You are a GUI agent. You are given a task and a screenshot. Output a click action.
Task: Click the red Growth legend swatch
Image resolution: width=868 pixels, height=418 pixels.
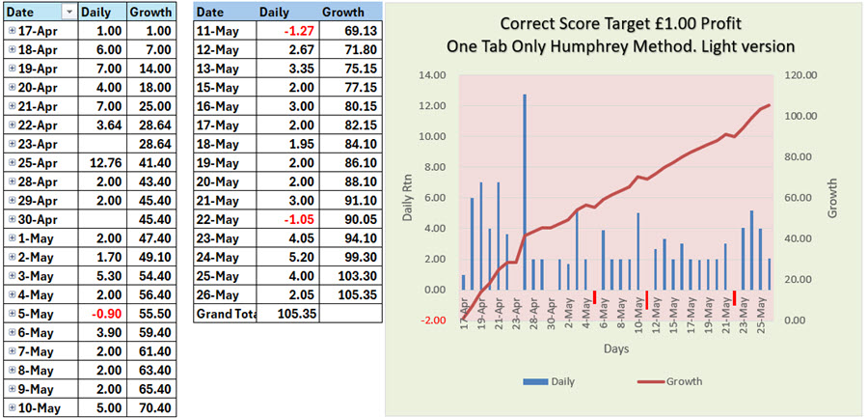[x=654, y=382]
